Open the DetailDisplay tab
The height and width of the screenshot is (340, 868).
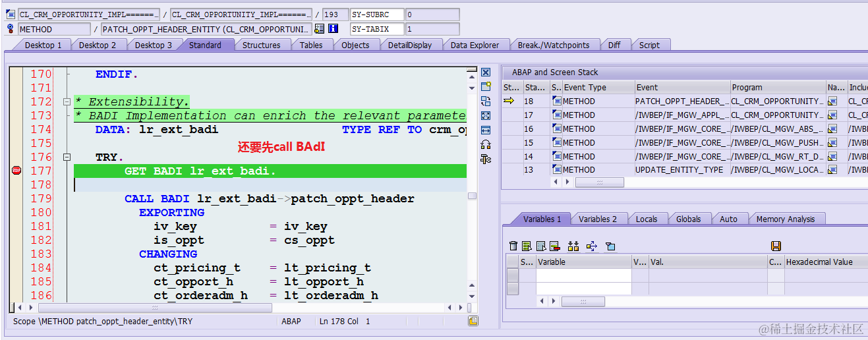pos(410,45)
